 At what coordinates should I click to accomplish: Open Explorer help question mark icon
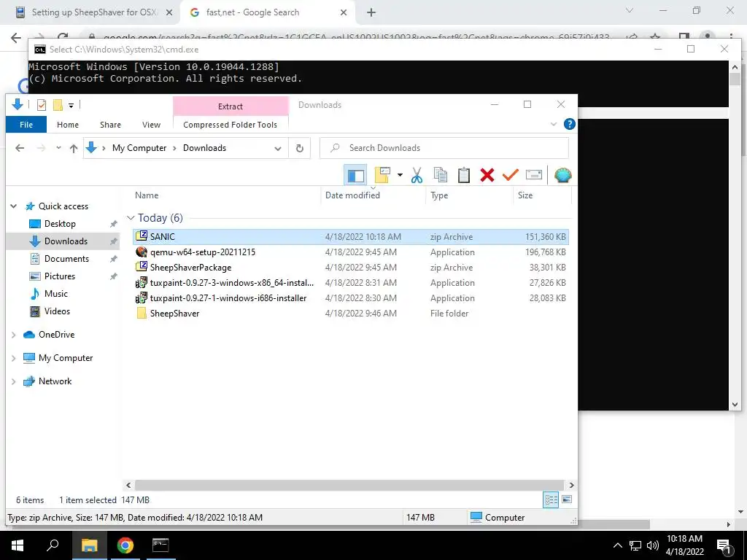click(x=569, y=124)
